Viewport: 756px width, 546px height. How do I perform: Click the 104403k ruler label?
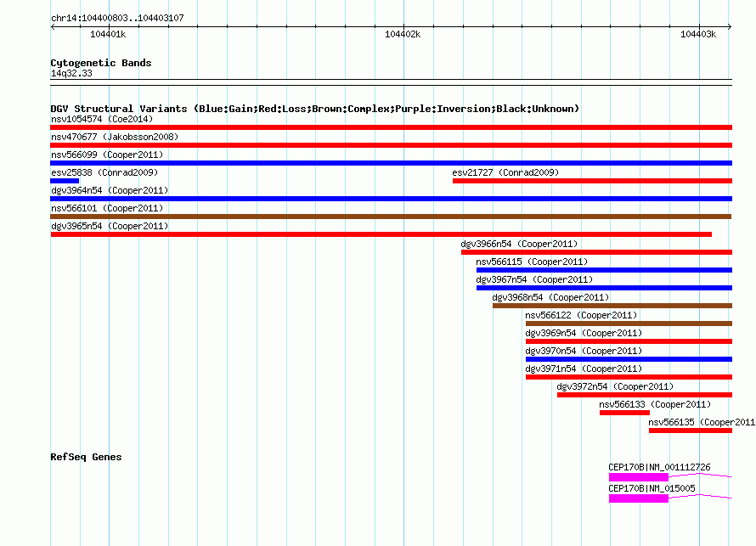pos(698,34)
